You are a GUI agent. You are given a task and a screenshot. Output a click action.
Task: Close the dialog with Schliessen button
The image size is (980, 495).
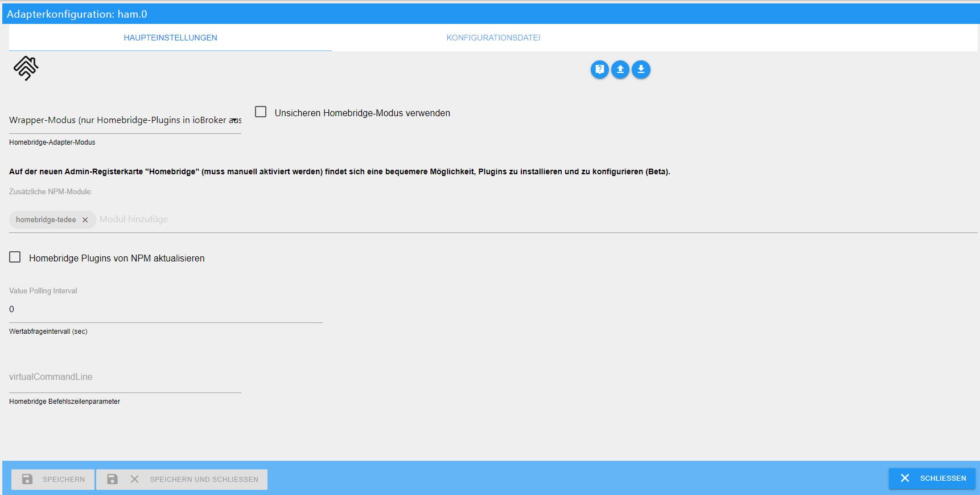tap(932, 478)
